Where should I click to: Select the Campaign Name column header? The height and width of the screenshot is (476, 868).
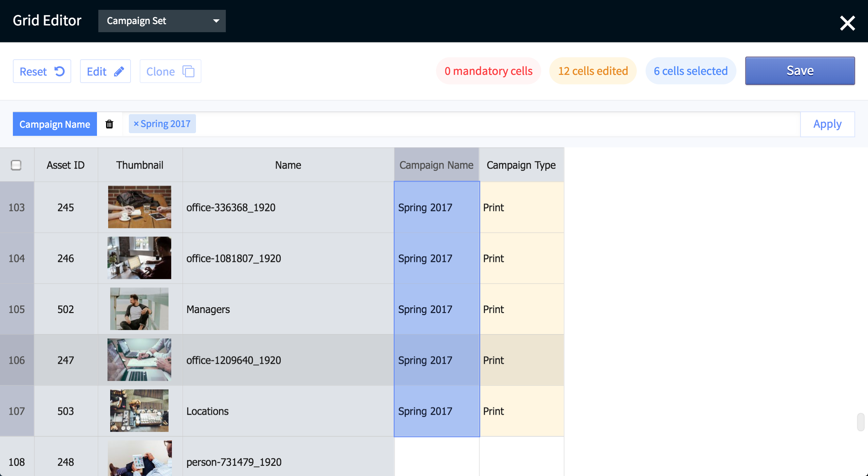coord(436,165)
